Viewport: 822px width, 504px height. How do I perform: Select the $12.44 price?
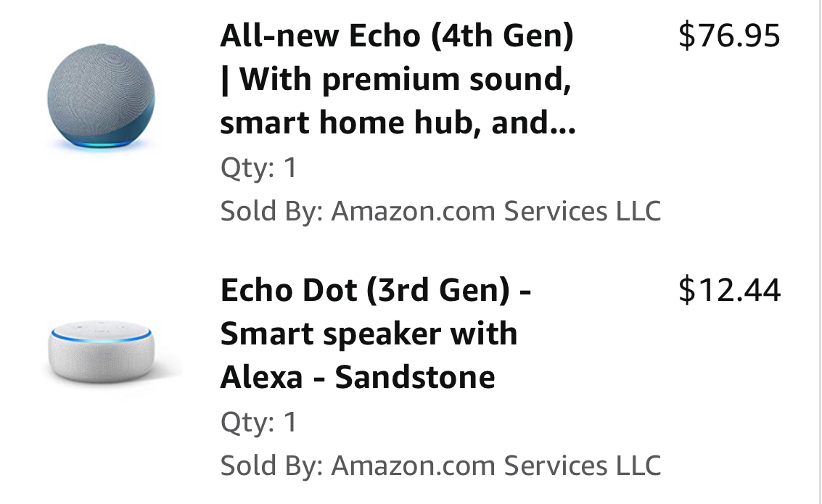[729, 290]
